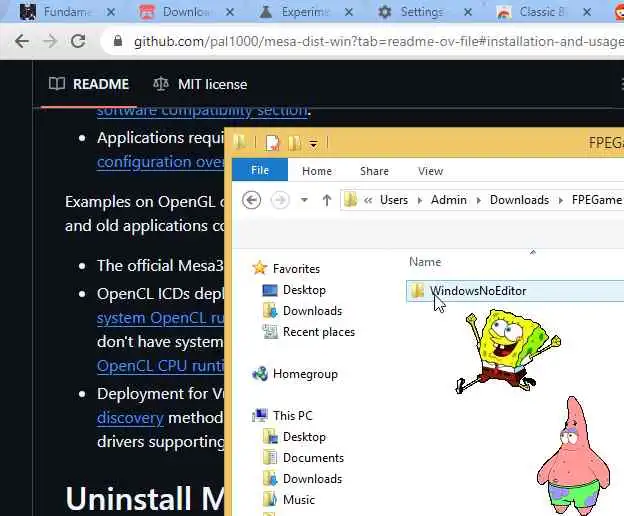Go up one folder level
The width and height of the screenshot is (624, 516).
pyautogui.click(x=327, y=200)
